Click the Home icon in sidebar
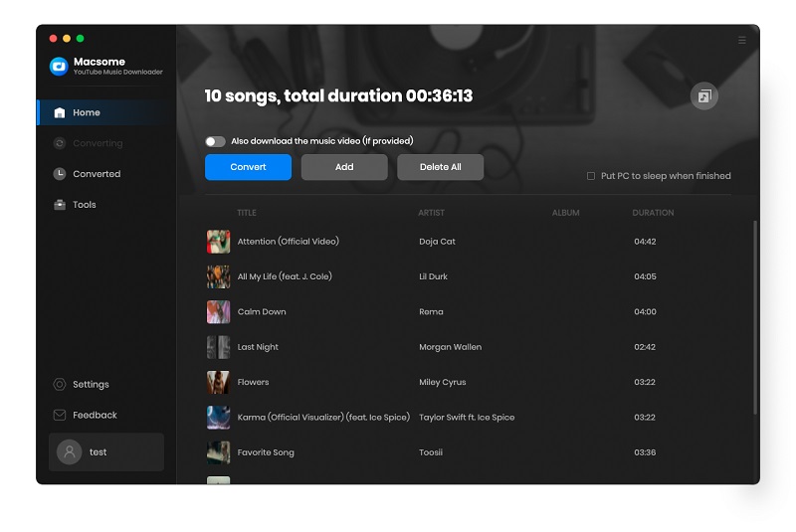Screen dimensions: 796x532 click(60, 112)
